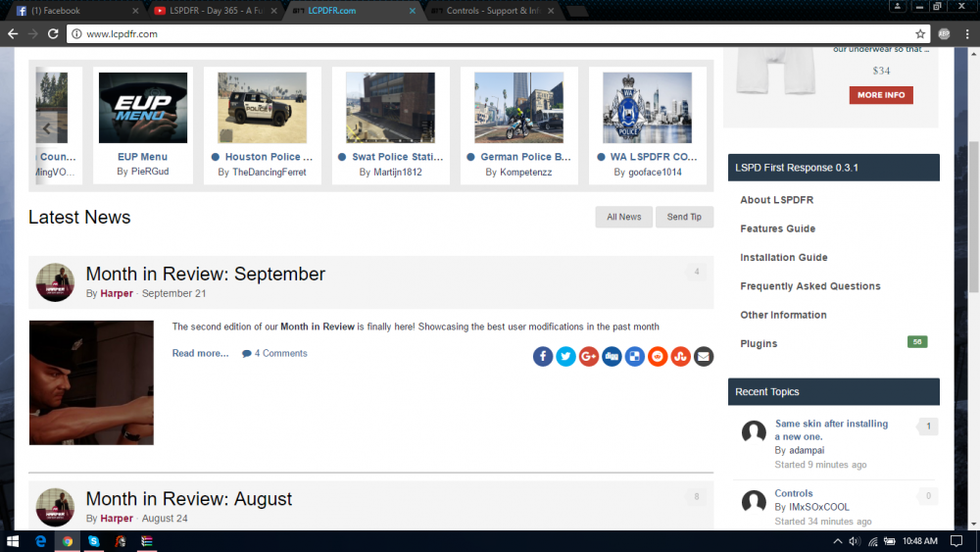Click adampai's avatar in Recent Topics
The height and width of the screenshot is (552, 980).
[x=754, y=431]
